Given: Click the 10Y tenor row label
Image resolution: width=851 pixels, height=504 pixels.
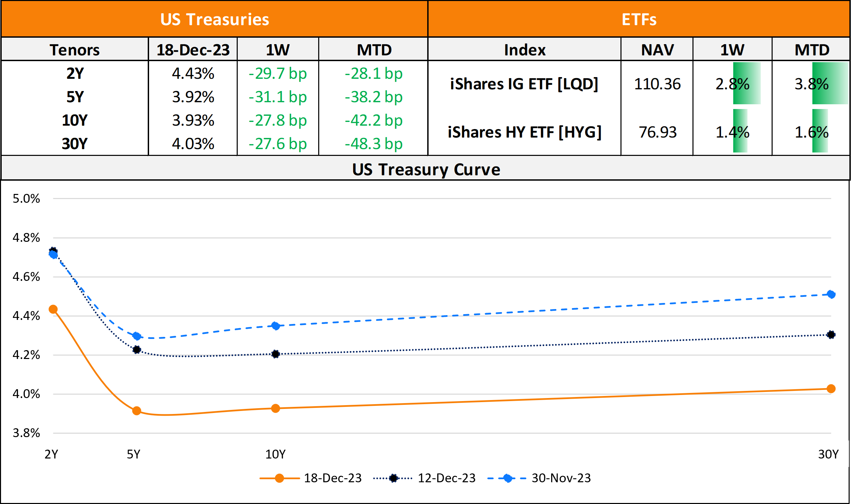Looking at the screenshot, I should [x=75, y=120].
